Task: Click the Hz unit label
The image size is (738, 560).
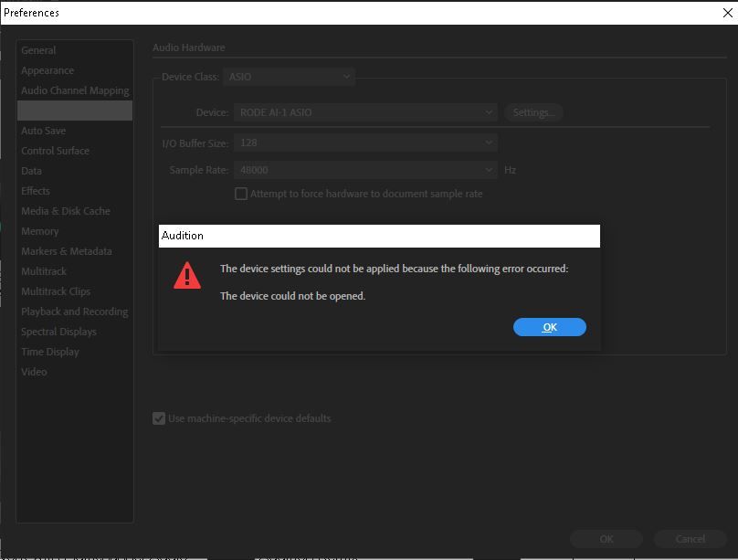Action: tap(511, 170)
